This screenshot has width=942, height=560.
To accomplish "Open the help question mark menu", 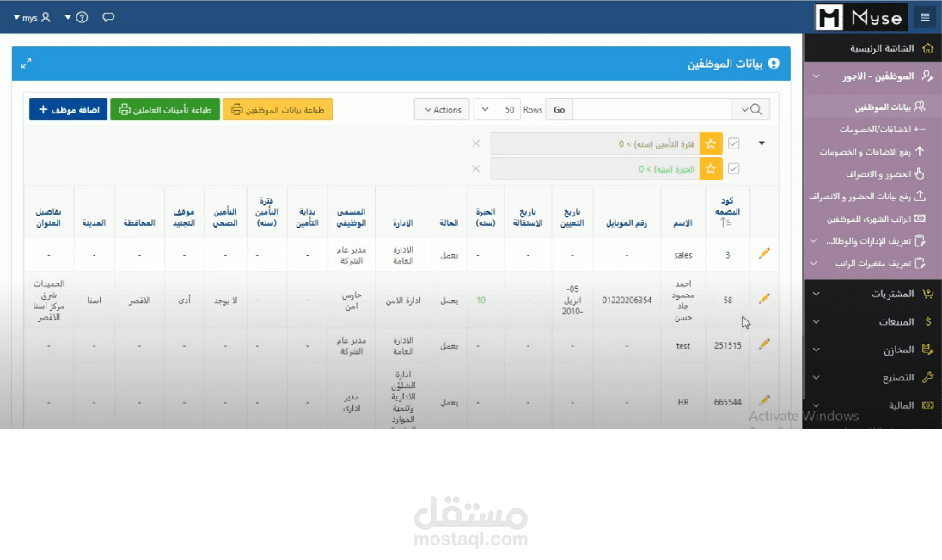I will point(76,17).
